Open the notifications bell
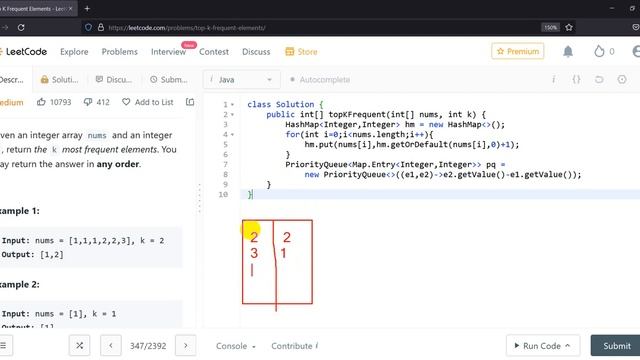This screenshot has width=640, height=360. (x=568, y=51)
